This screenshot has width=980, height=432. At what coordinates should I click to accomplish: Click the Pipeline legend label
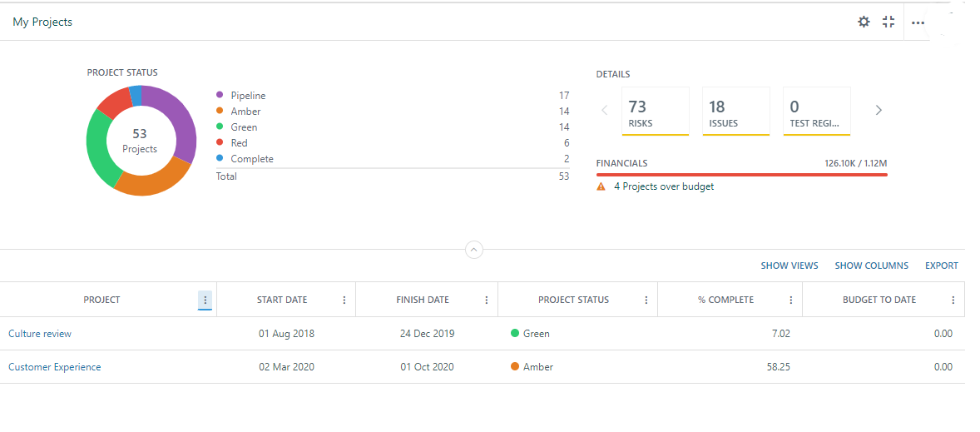248,96
